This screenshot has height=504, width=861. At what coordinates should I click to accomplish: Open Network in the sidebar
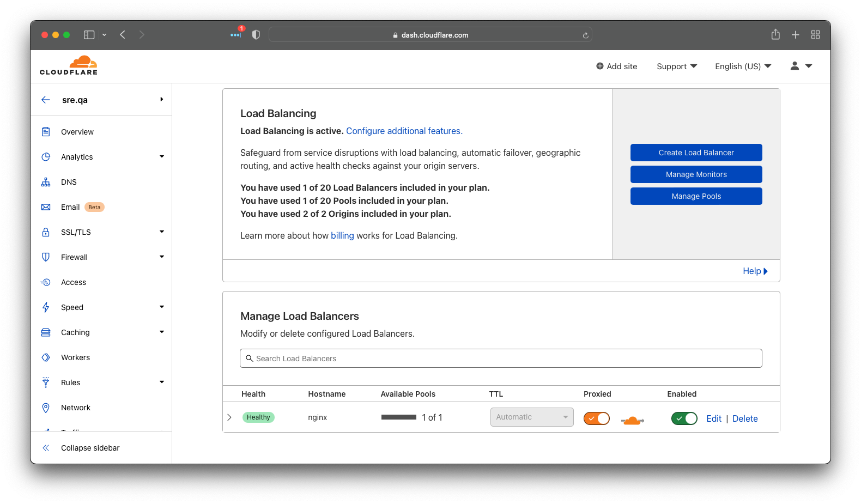(x=76, y=408)
